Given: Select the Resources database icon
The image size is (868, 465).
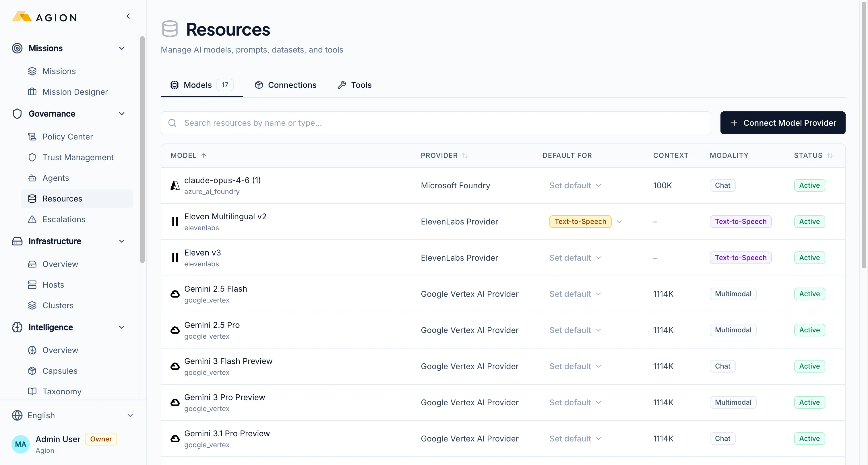Looking at the screenshot, I should click(x=32, y=198).
